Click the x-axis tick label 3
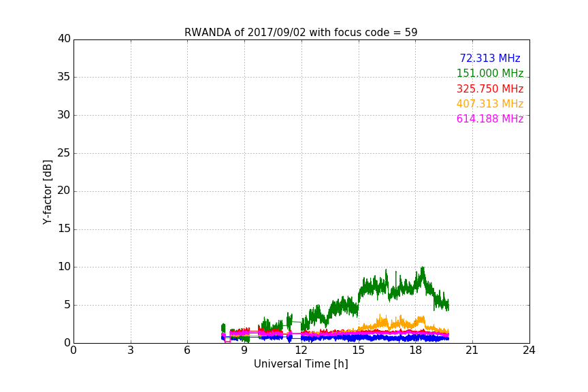The image size is (588, 392). pyautogui.click(x=131, y=350)
